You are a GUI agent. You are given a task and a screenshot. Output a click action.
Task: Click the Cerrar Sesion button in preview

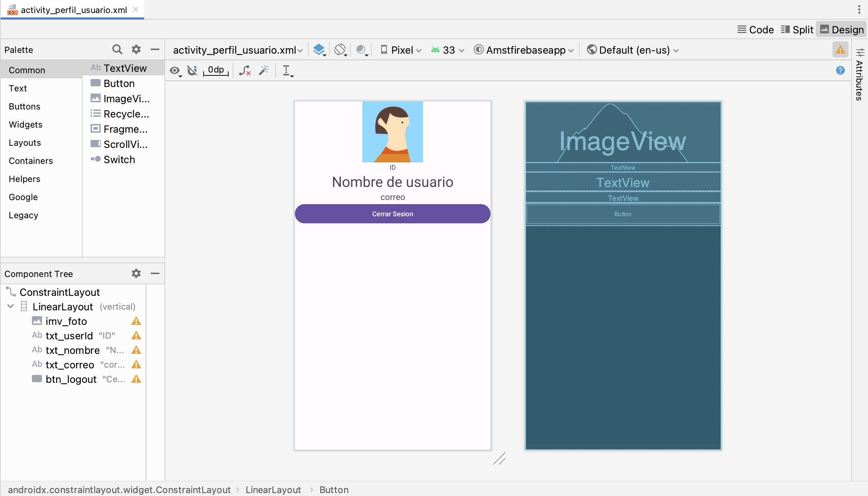click(x=392, y=214)
